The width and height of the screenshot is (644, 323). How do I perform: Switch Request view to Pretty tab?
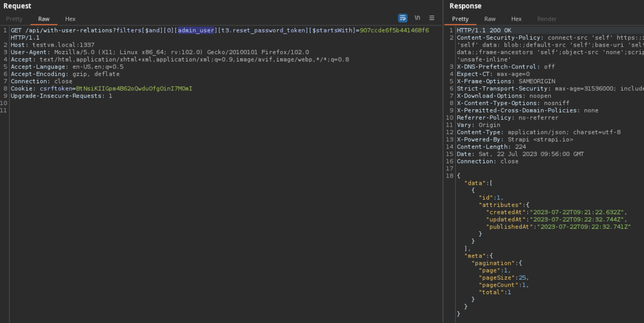(14, 19)
